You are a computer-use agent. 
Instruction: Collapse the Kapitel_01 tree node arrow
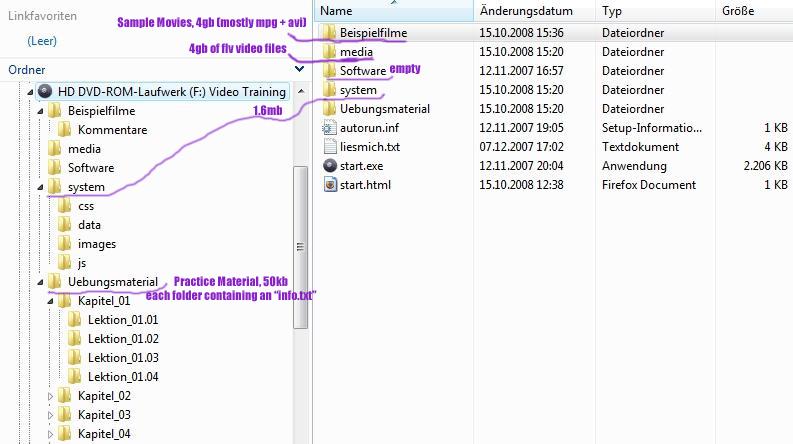pos(51,301)
